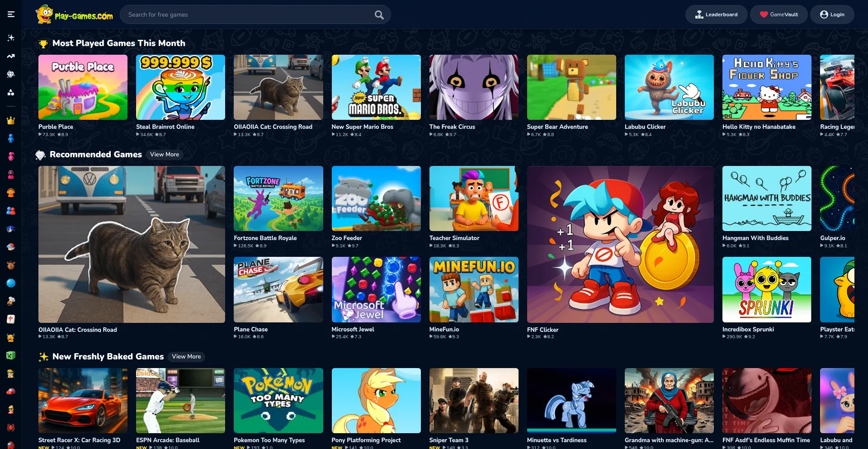Open the Leaderboard button
The image size is (868, 449).
click(716, 14)
